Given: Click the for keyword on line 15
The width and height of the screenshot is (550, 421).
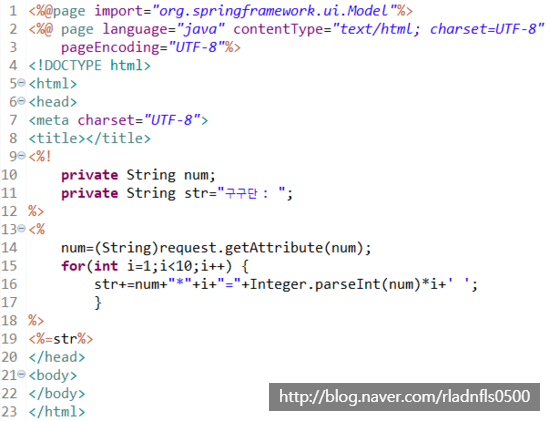Looking at the screenshot, I should tap(73, 266).
